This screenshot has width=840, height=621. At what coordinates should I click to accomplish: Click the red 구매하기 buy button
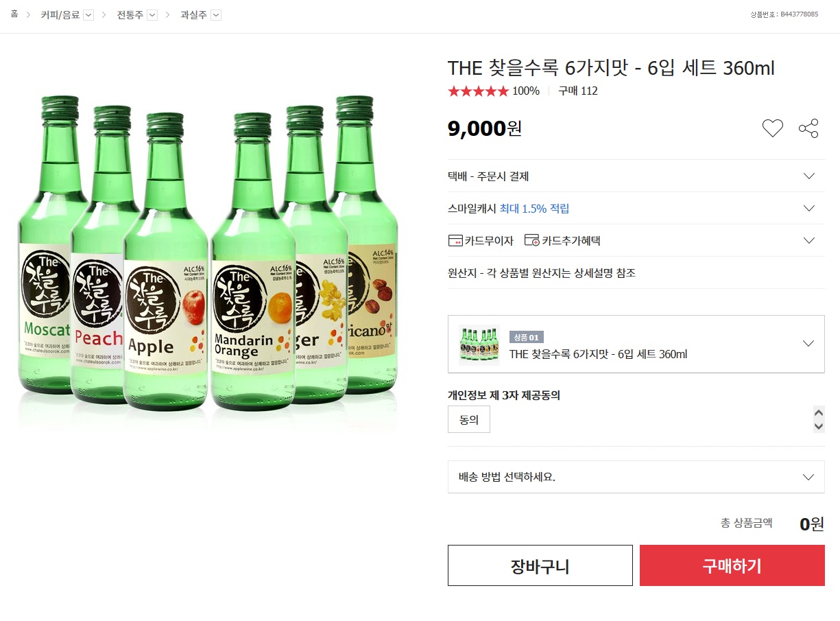point(732,566)
